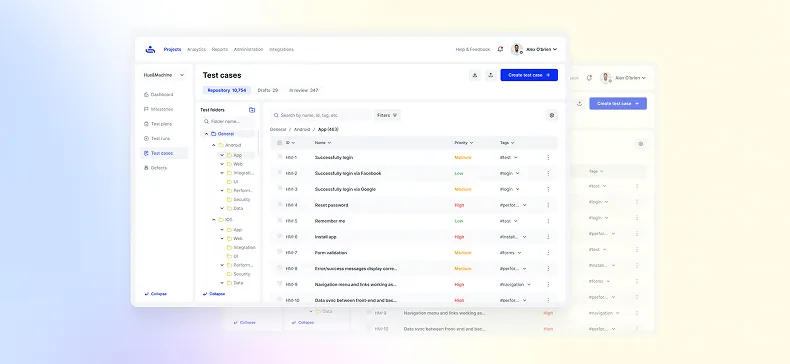This screenshot has height=364, width=790.
Task: Open the Projects menu
Action: (172, 49)
